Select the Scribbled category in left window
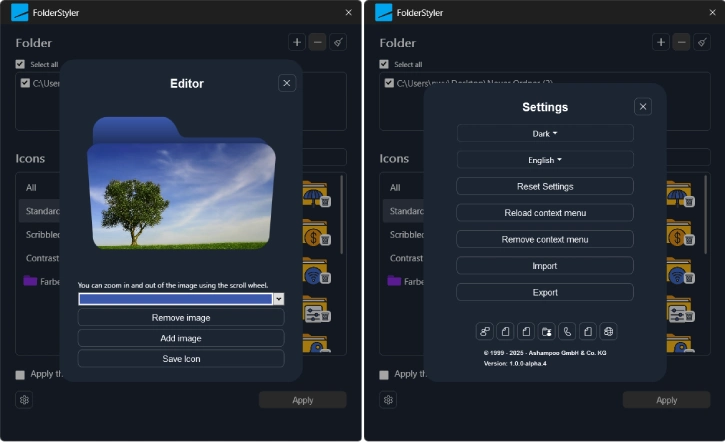The width and height of the screenshot is (725, 442). pyautogui.click(x=43, y=234)
